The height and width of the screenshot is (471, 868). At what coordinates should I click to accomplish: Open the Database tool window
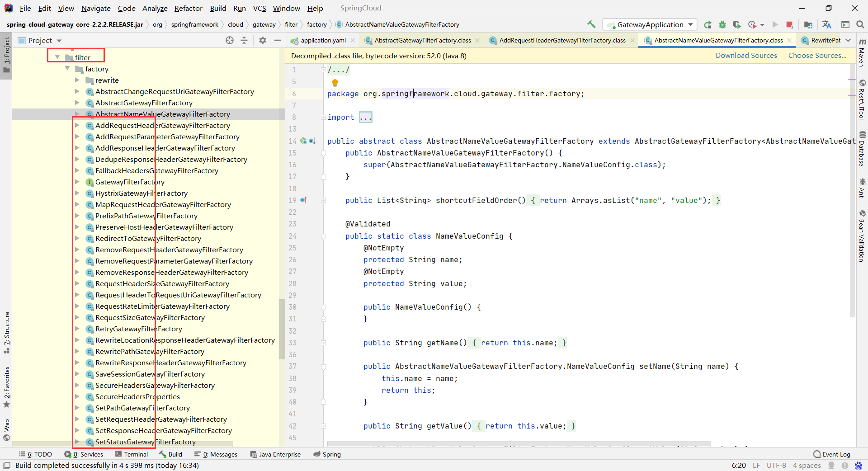click(862, 149)
